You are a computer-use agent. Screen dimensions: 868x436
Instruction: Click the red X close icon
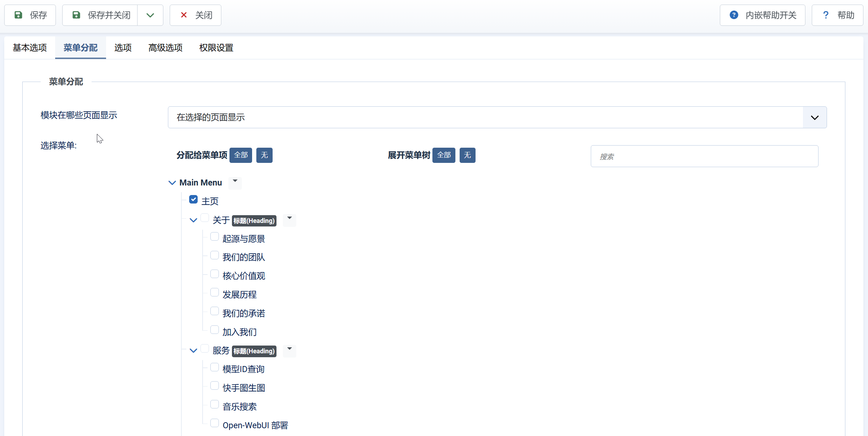pos(184,15)
